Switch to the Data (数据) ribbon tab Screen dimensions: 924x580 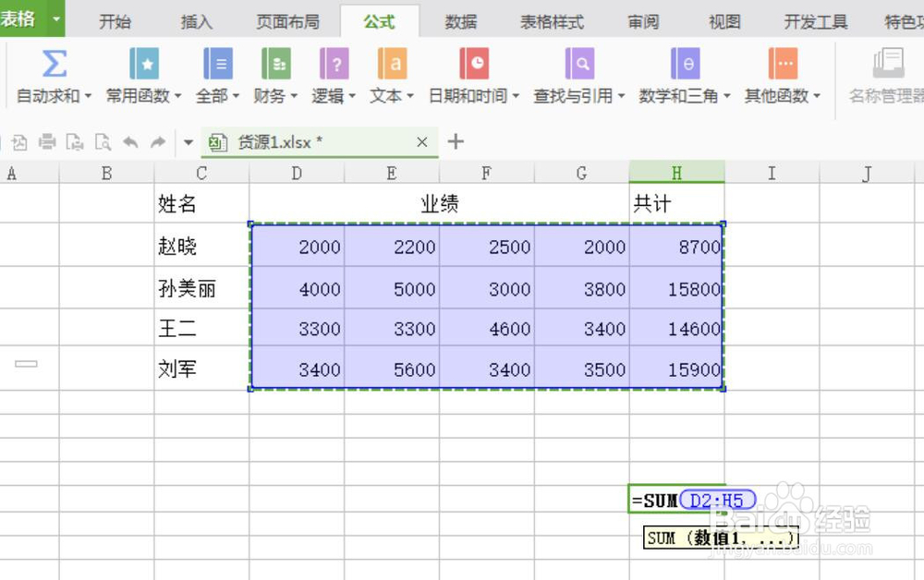click(x=460, y=20)
